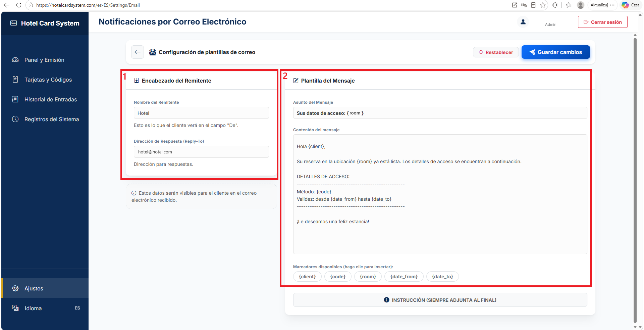Reload the page with the refresh icon
The width and height of the screenshot is (644, 330).
[x=19, y=5]
